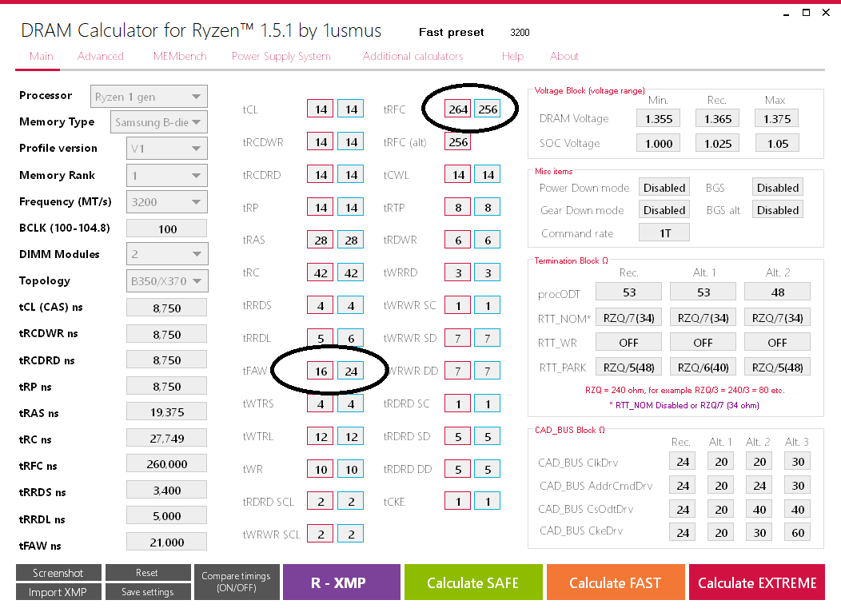Click RTT_NOM Rec RZQ/7(34) value
This screenshot has height=616, width=841.
628,317
